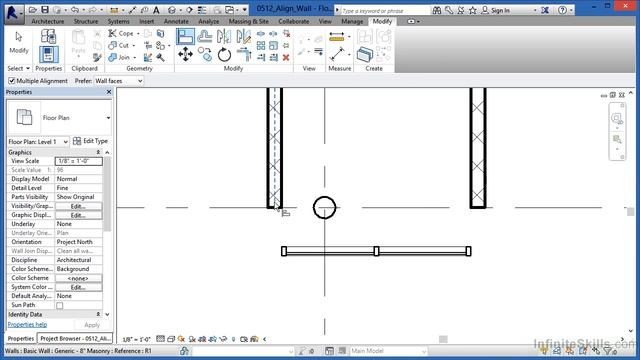Click the Undo arrow icon
Image resolution: width=640 pixels, height=360 pixels.
coord(74,10)
